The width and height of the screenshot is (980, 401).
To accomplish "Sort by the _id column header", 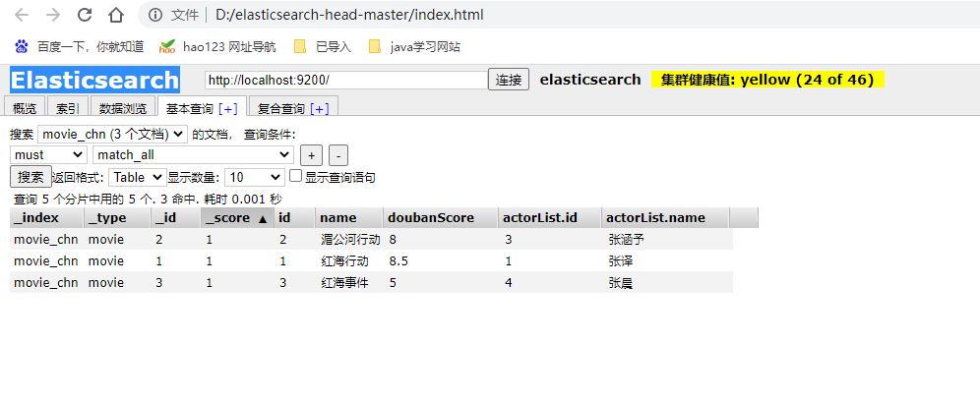I will [x=175, y=218].
